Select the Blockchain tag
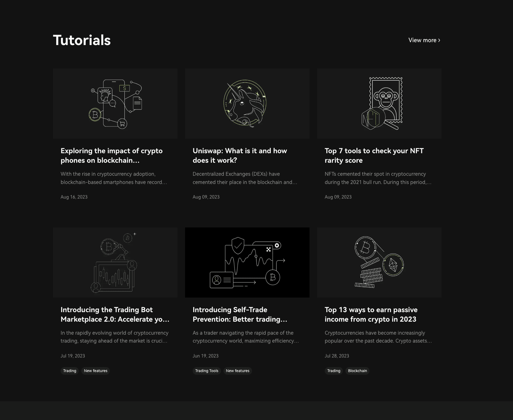Viewport: 513px width, 420px height. point(357,371)
